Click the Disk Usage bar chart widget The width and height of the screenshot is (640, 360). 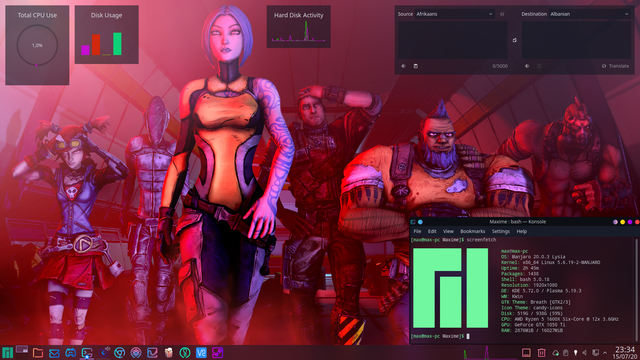pyautogui.click(x=107, y=35)
